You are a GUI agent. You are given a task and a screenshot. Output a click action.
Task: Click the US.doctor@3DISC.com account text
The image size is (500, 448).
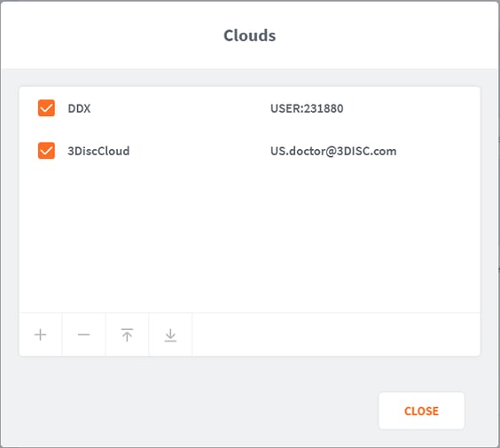pyautogui.click(x=333, y=151)
